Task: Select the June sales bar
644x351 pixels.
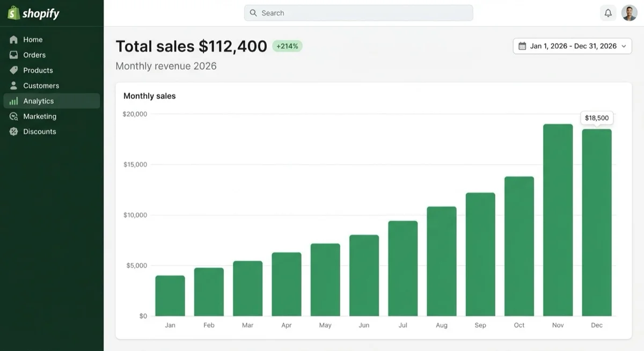Action: click(364, 275)
